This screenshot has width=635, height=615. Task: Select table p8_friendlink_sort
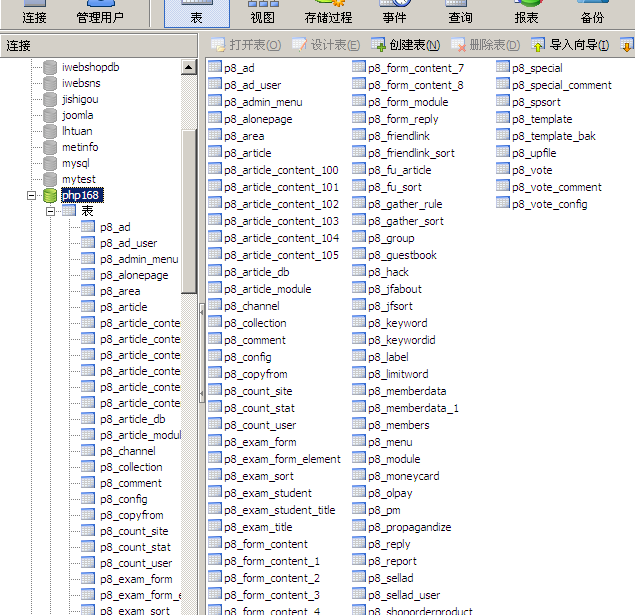pyautogui.click(x=411, y=153)
